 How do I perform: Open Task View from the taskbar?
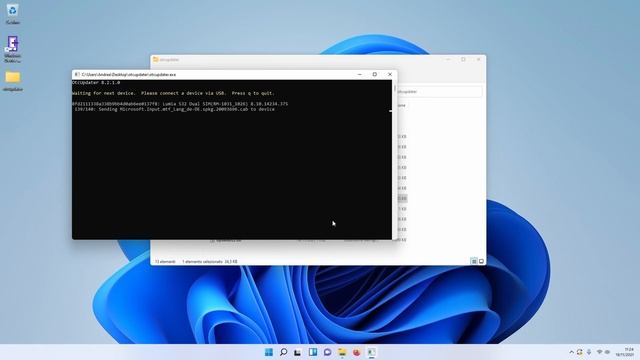coord(298,352)
